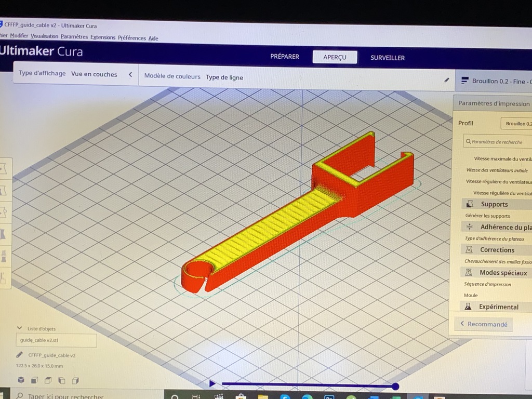
Task: Click the Modes spéciaux category icon
Action: (469, 272)
